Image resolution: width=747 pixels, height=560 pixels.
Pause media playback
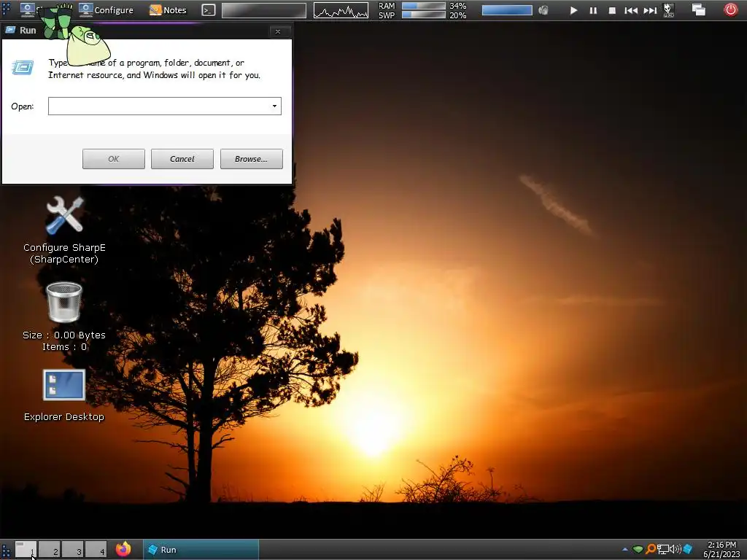coord(593,10)
